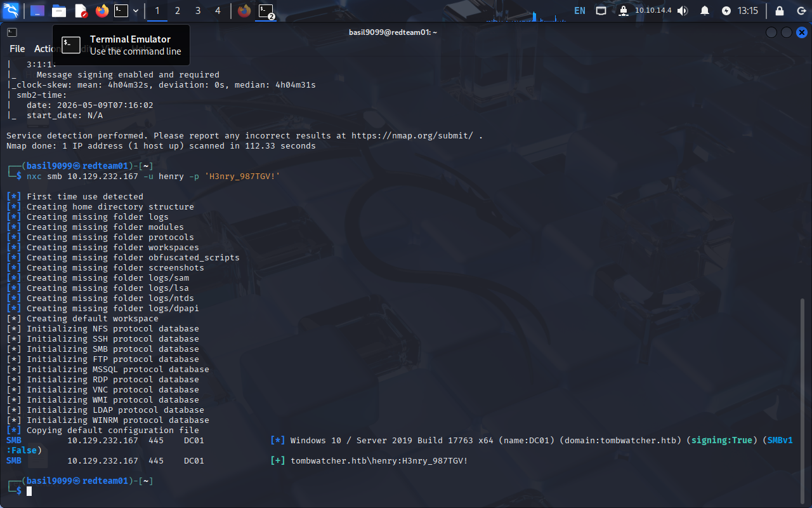Maximize the terminal window
This screenshot has width=812, height=508.
pyautogui.click(x=787, y=32)
